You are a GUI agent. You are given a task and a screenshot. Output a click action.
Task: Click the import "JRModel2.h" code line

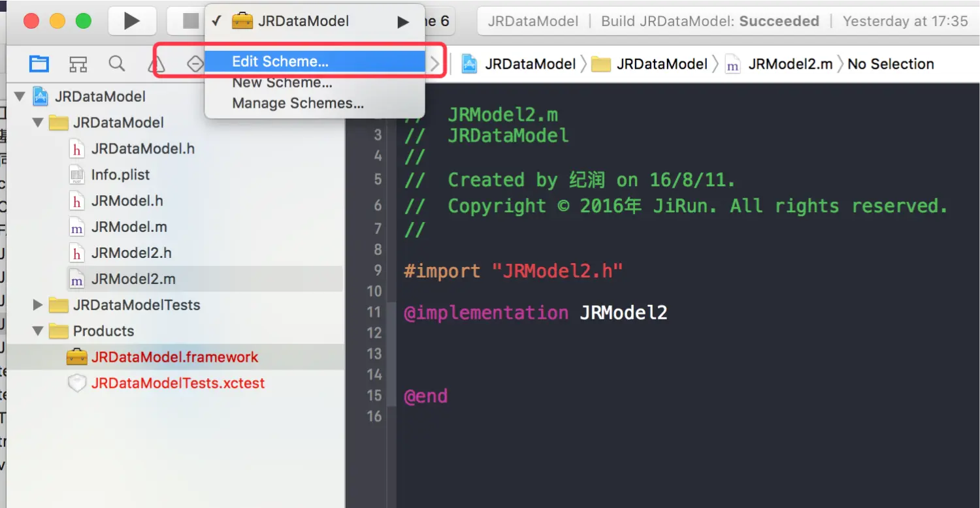pos(514,271)
